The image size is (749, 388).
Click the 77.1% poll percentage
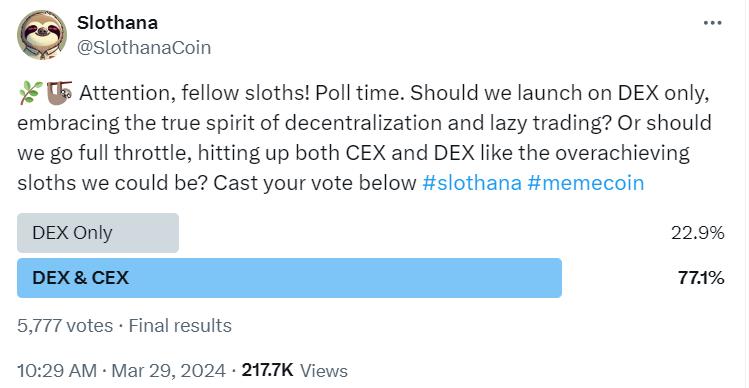coord(701,278)
